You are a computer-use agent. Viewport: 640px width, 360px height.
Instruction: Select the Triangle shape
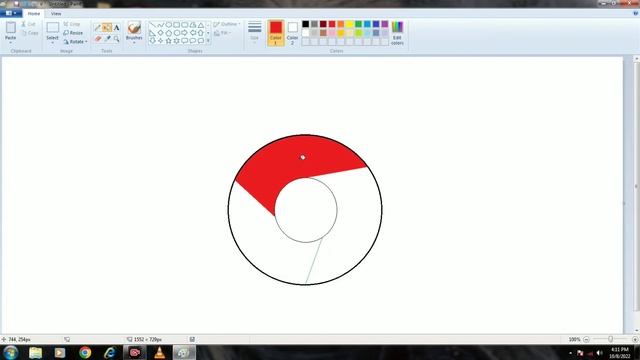201,25
